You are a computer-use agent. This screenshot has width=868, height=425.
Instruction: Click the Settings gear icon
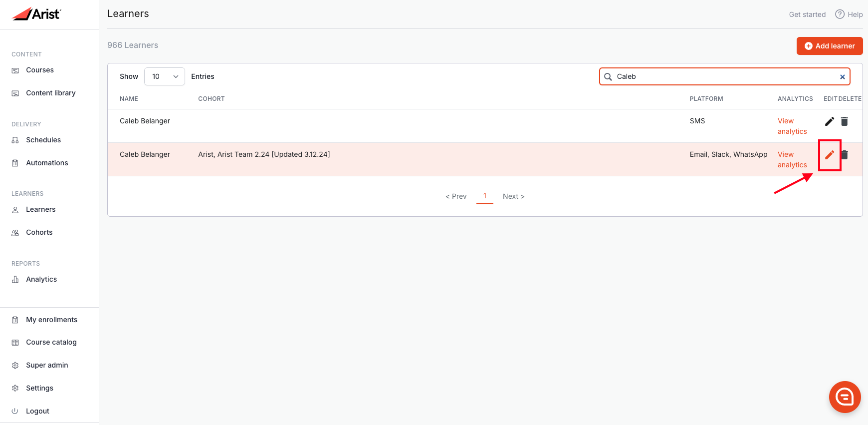click(x=15, y=388)
